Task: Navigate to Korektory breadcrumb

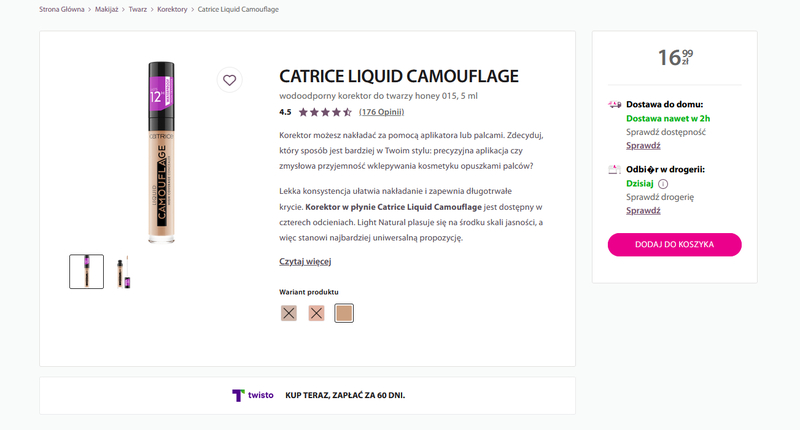Action: [172, 9]
